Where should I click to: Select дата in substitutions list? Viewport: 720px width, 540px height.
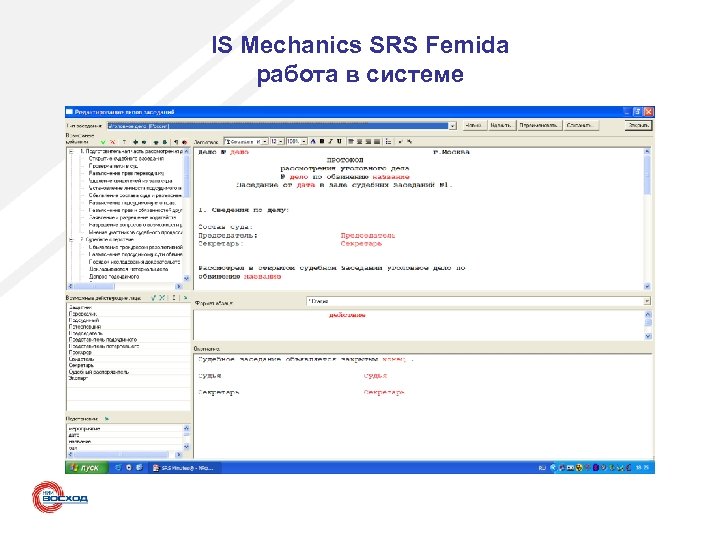[74, 435]
